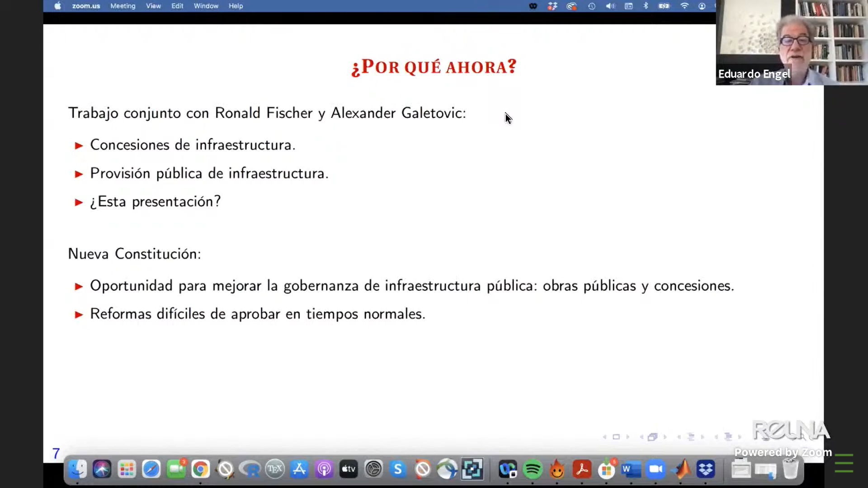Open FaceTime from the Dock
The height and width of the screenshot is (488, 868).
176,469
